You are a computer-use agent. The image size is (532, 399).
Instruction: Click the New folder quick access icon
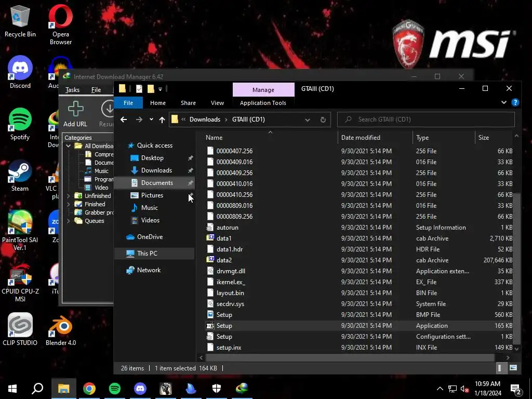151,89
